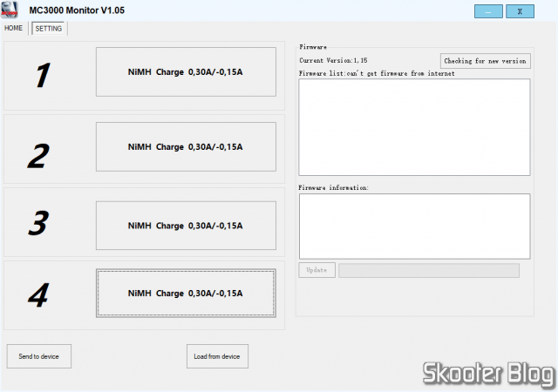Viewport: 558px width, 392px height.
Task: Switch to the HOME tab
Action: tap(14, 28)
